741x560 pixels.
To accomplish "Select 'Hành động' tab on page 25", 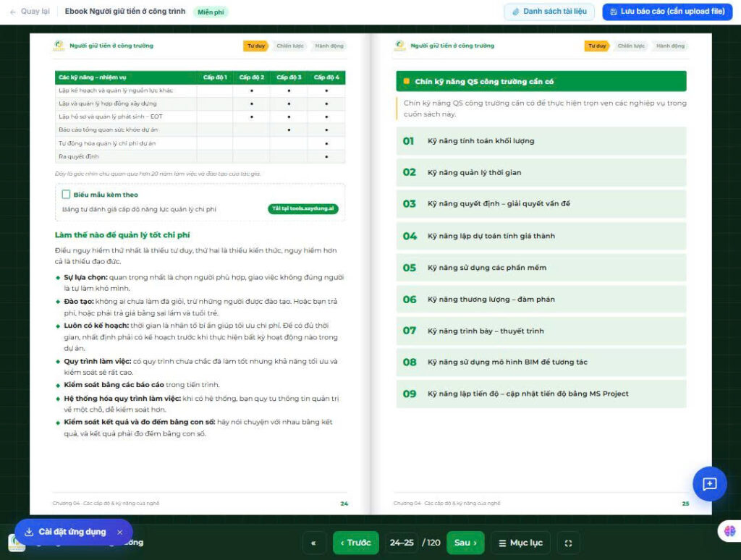I will point(670,46).
